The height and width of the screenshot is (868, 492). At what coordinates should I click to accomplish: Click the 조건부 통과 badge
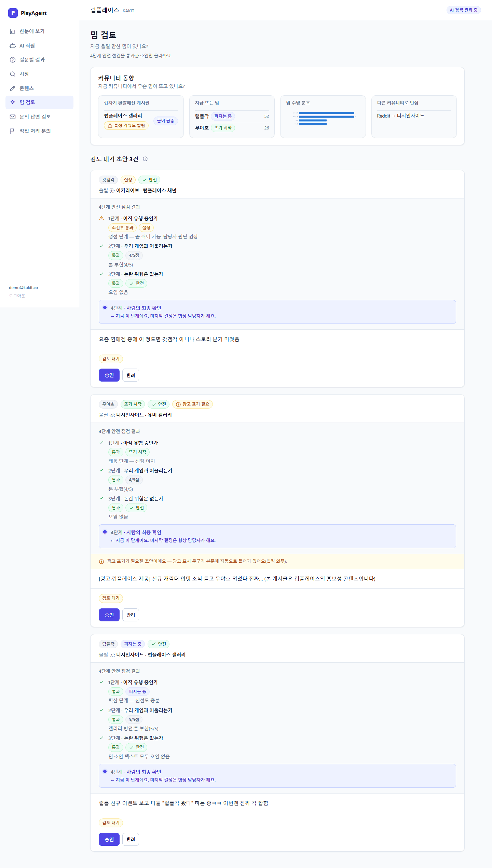123,228
